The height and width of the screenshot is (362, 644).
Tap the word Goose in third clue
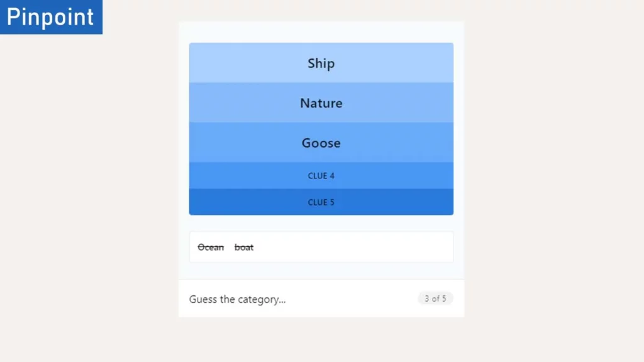(321, 143)
